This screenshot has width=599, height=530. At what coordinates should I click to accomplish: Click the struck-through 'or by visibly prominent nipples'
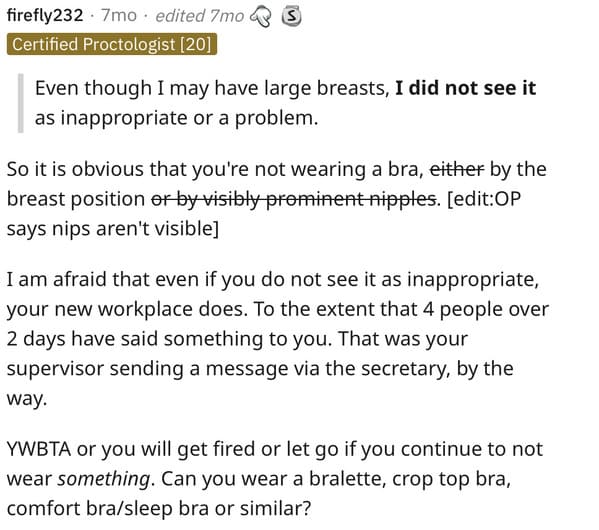pos(294,199)
